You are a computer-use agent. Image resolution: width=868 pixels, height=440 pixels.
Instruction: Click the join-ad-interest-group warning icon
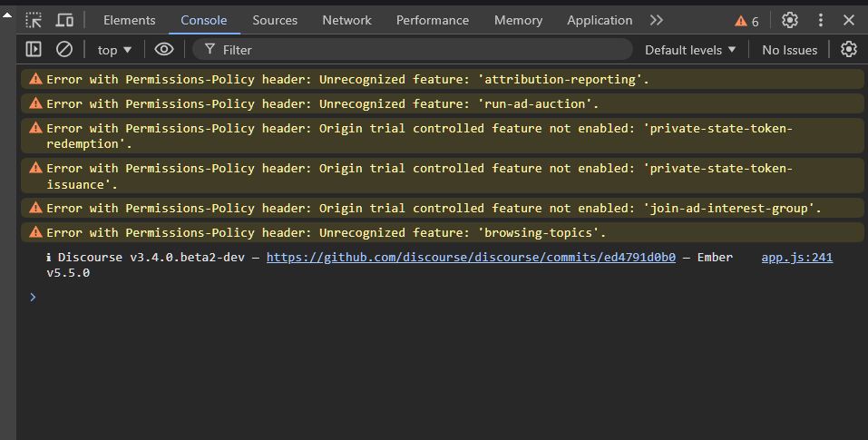coord(36,208)
